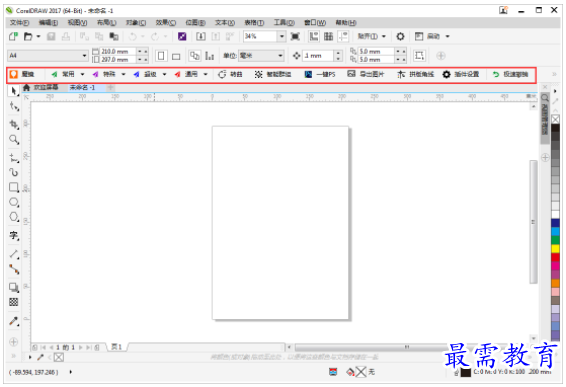Open the 对象(C) menu
The height and width of the screenshot is (387, 566).
(x=136, y=23)
